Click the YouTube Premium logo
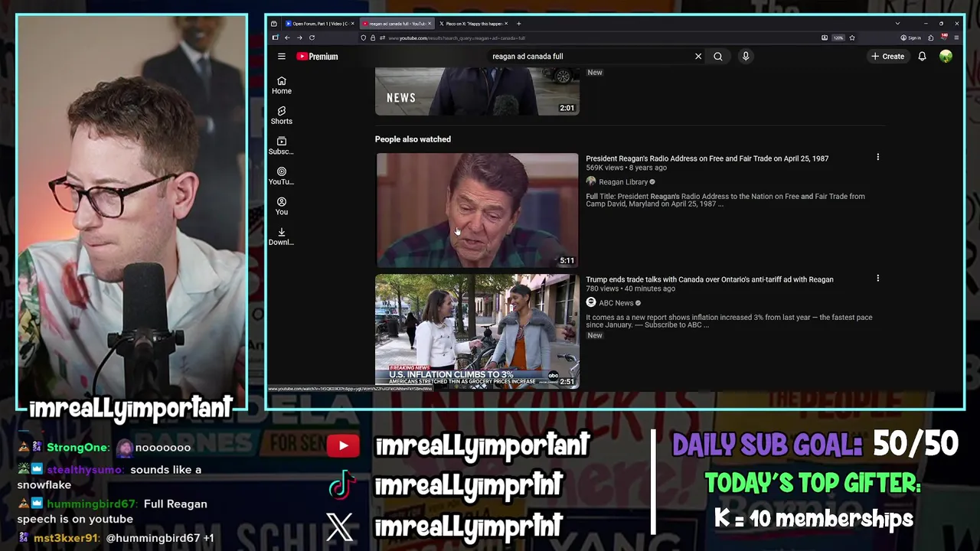Screen dimensions: 980x551 coord(317,57)
